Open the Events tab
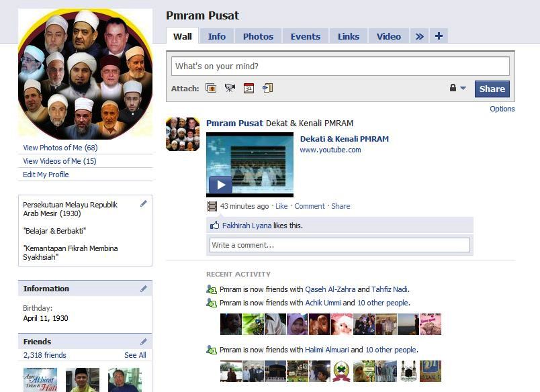Image resolution: width=540 pixels, height=392 pixels. [305, 36]
